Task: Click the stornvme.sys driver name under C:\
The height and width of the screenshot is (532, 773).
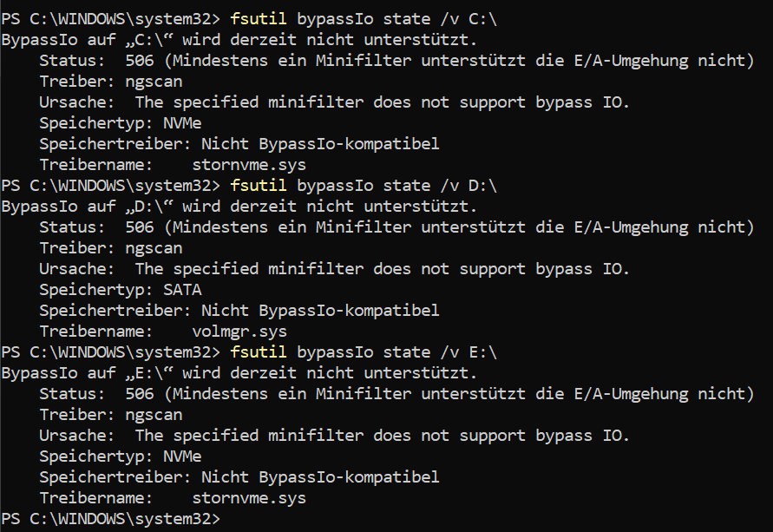Action: pos(249,165)
